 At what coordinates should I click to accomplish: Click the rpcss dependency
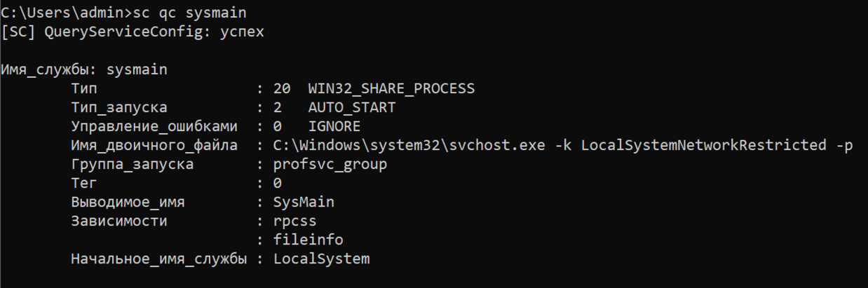click(294, 221)
